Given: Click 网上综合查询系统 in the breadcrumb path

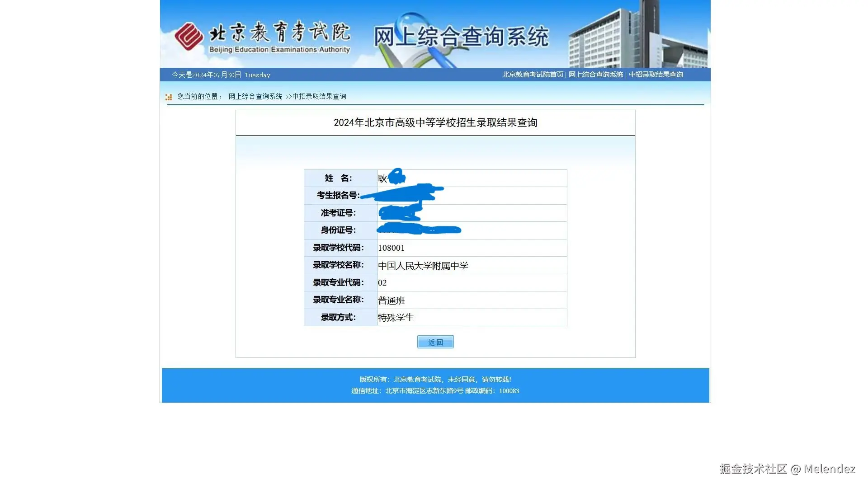Looking at the screenshot, I should pyautogui.click(x=255, y=96).
